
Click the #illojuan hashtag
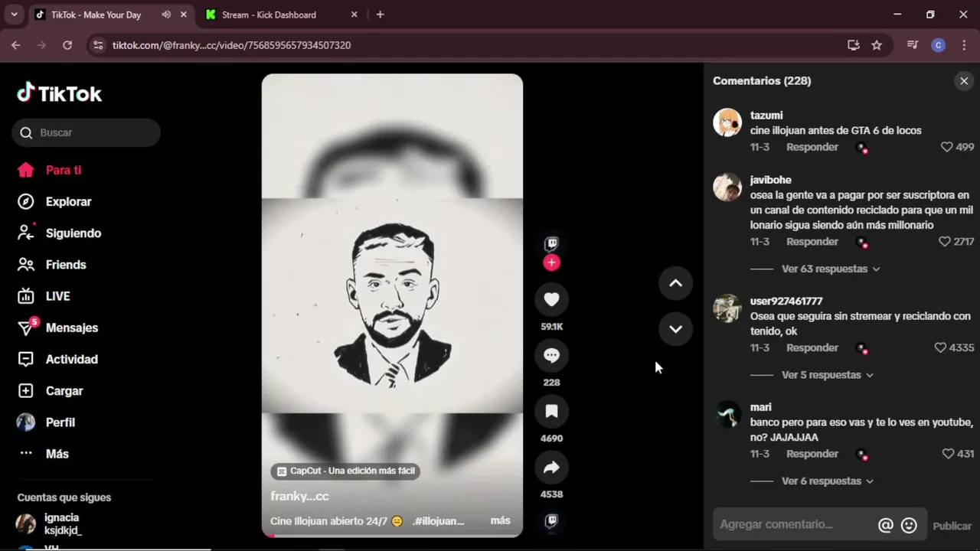[439, 521]
